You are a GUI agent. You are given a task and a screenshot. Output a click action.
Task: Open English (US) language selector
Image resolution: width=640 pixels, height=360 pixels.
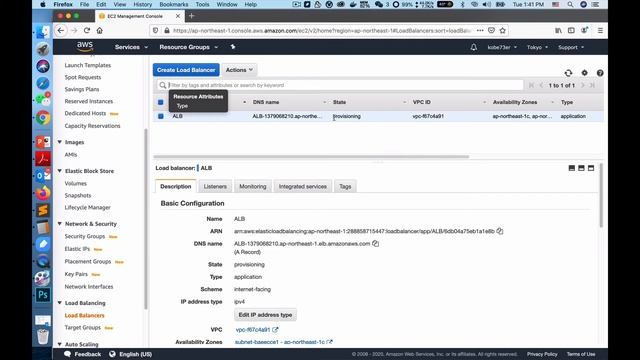[x=131, y=354]
